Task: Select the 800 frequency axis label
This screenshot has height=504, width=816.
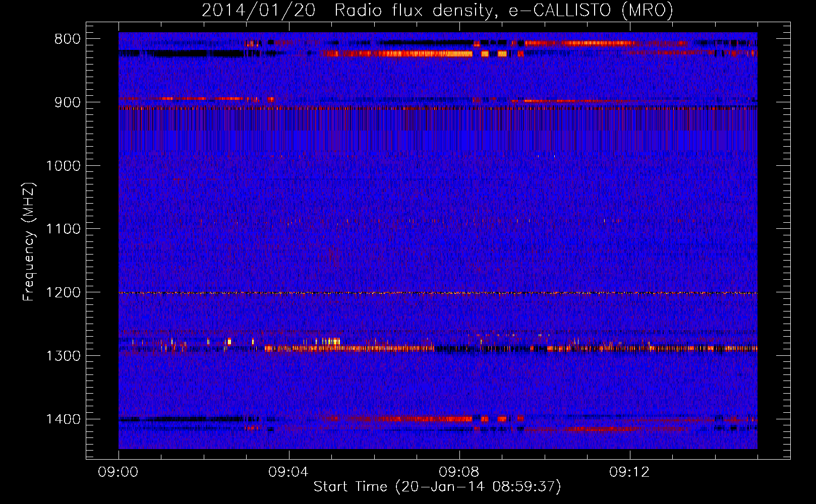Action: 68,39
